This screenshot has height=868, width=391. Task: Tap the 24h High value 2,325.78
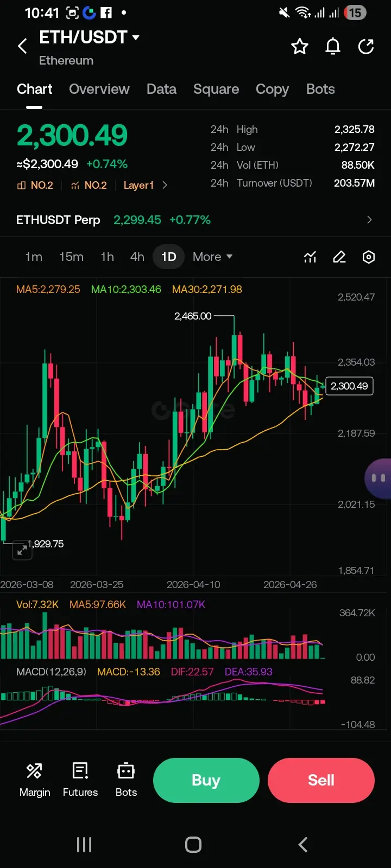pos(354,129)
